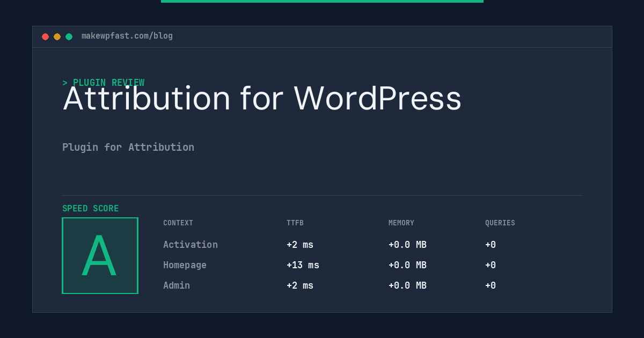Click the CONTEXT column header
The width and height of the screenshot is (644, 338).
(178, 223)
